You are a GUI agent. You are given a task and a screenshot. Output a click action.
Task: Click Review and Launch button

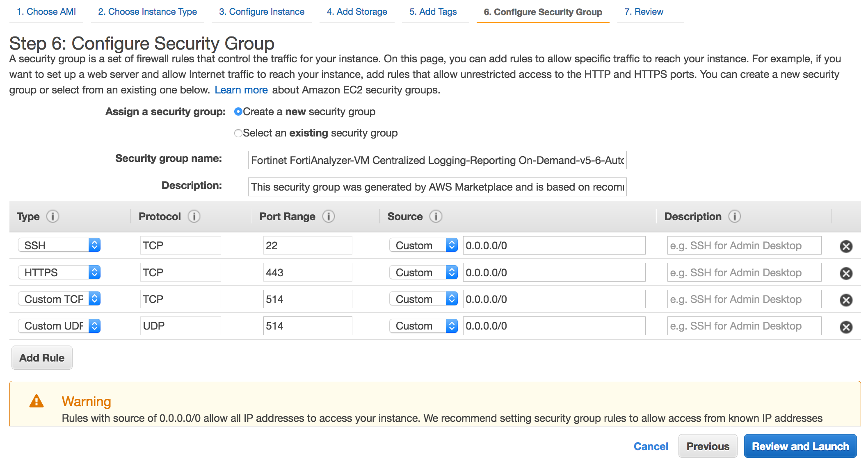pyautogui.click(x=800, y=446)
